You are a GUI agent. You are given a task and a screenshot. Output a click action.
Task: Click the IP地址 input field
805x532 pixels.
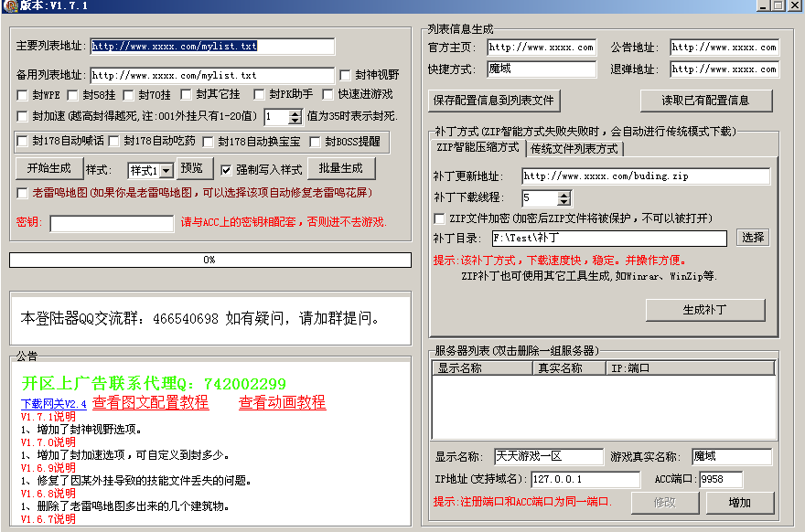[585, 480]
